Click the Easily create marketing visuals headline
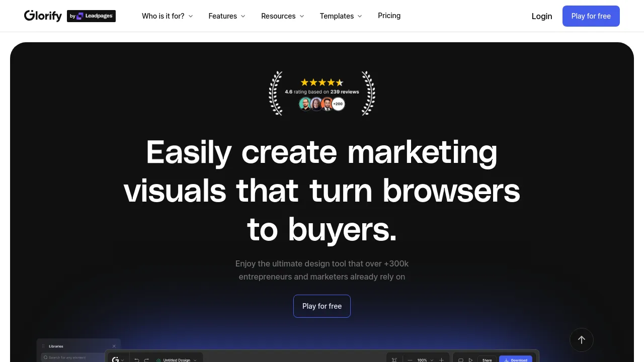644x362 pixels. coord(322,191)
